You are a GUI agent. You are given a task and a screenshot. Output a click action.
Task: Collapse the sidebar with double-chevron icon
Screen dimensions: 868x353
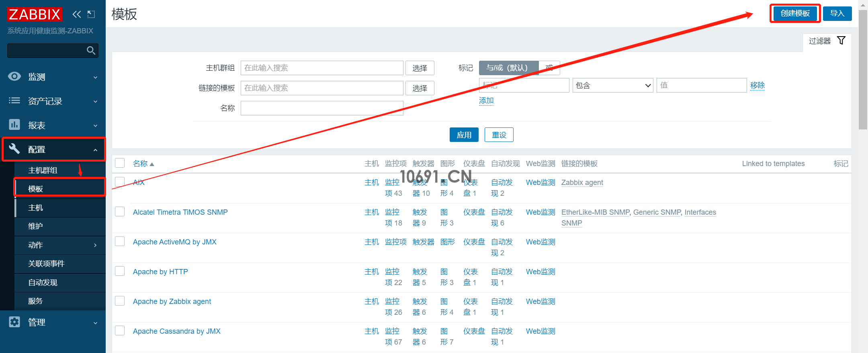(76, 14)
